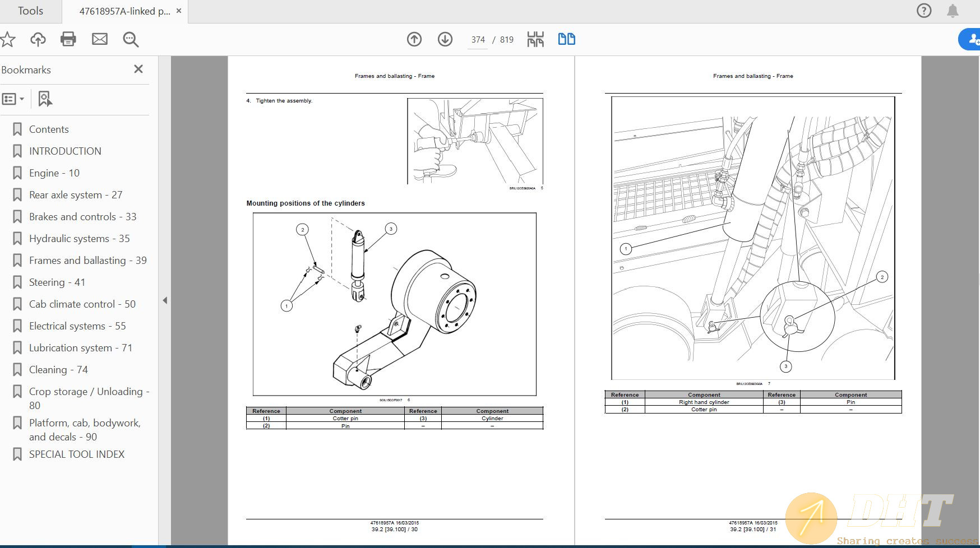Click the fit page view icon

(535, 39)
